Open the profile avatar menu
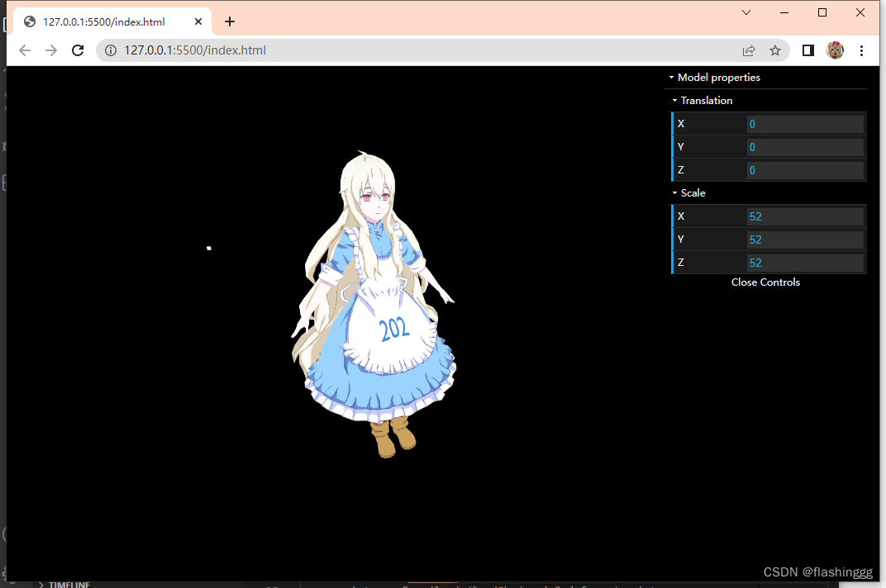Viewport: 886px width, 588px height. click(835, 50)
